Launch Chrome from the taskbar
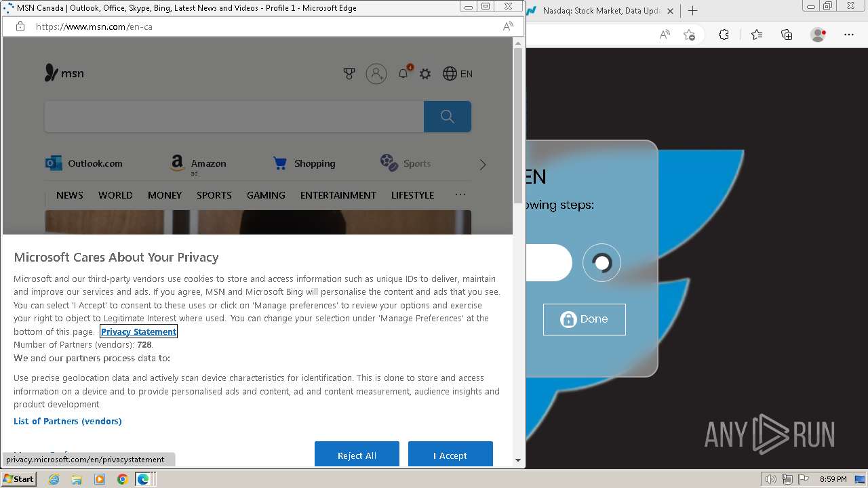Screen dimensions: 868x488 (x=122, y=479)
